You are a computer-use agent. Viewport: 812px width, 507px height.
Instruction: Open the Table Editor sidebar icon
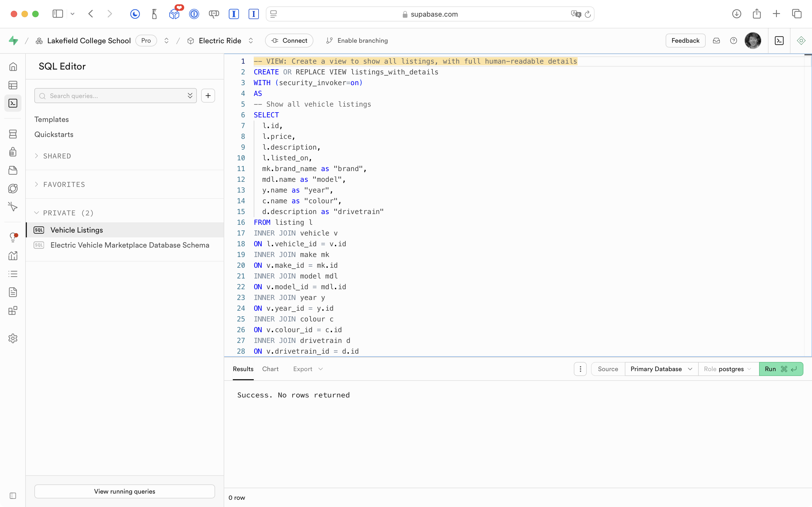13,85
